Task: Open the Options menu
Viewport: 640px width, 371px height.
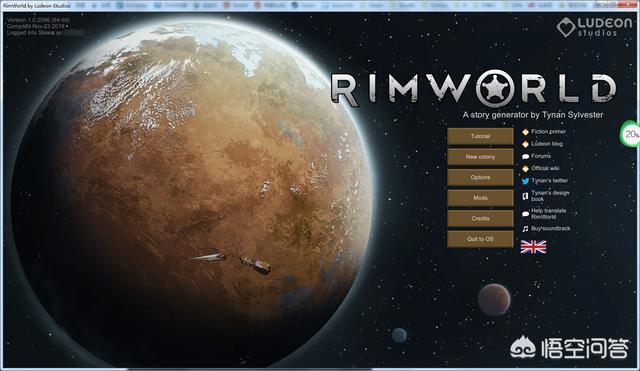Action: [480, 178]
